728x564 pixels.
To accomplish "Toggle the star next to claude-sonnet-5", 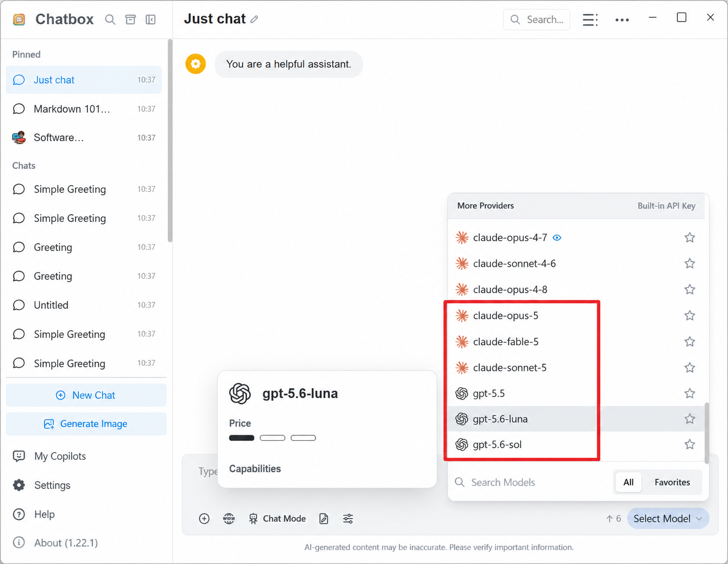I will coord(690,367).
